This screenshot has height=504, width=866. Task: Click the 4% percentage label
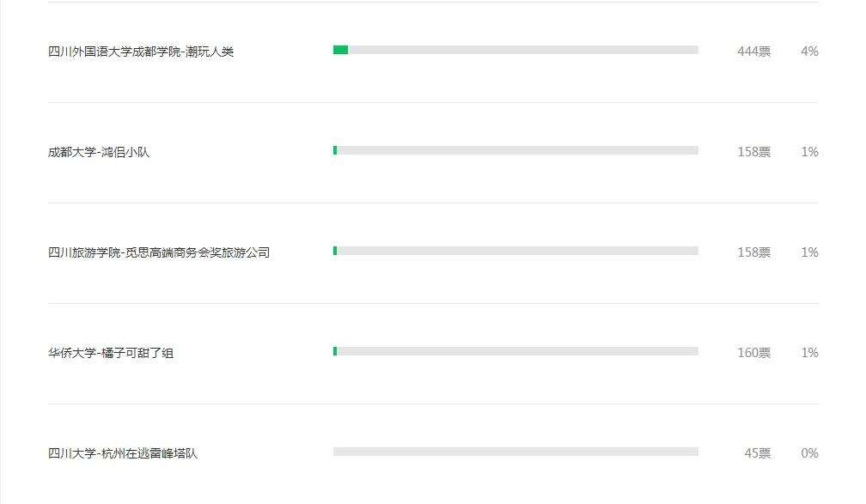[809, 52]
